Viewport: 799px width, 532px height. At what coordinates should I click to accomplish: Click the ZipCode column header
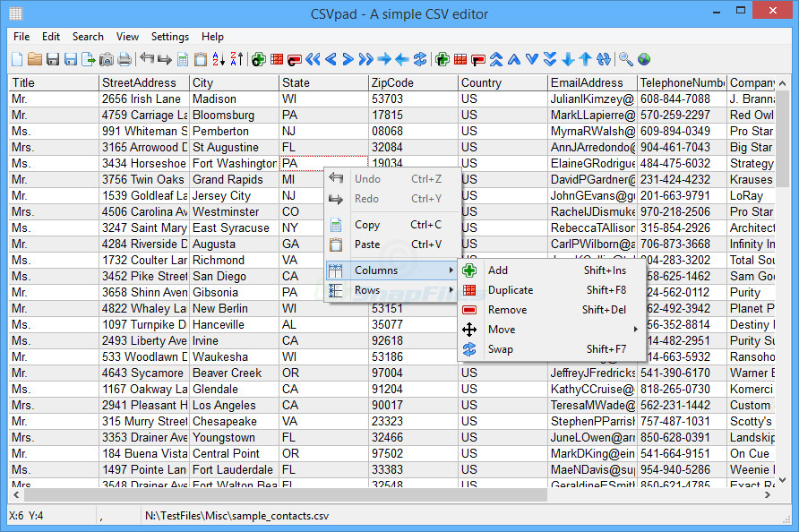[x=413, y=82]
